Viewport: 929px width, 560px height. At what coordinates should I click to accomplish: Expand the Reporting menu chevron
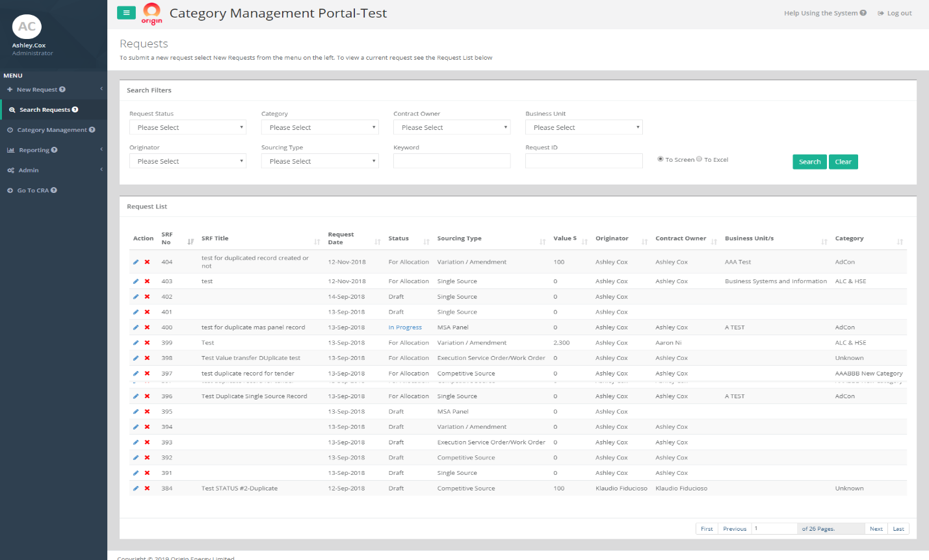click(x=101, y=149)
